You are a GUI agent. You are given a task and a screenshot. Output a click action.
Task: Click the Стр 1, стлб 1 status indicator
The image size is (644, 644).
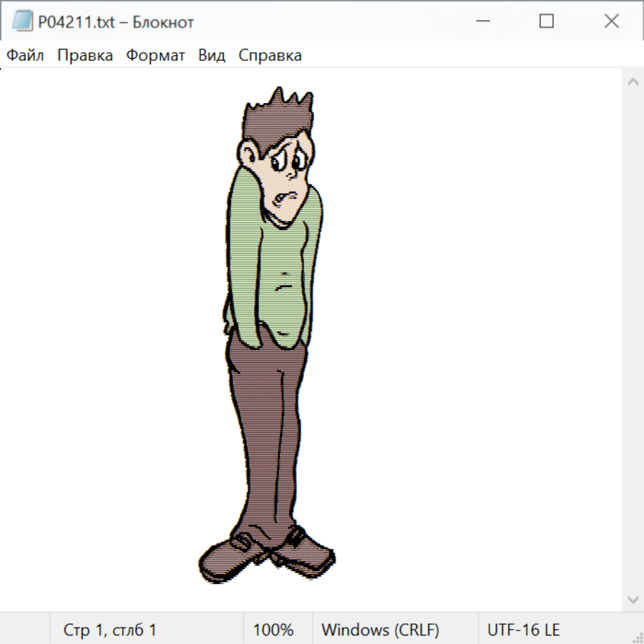[110, 630]
